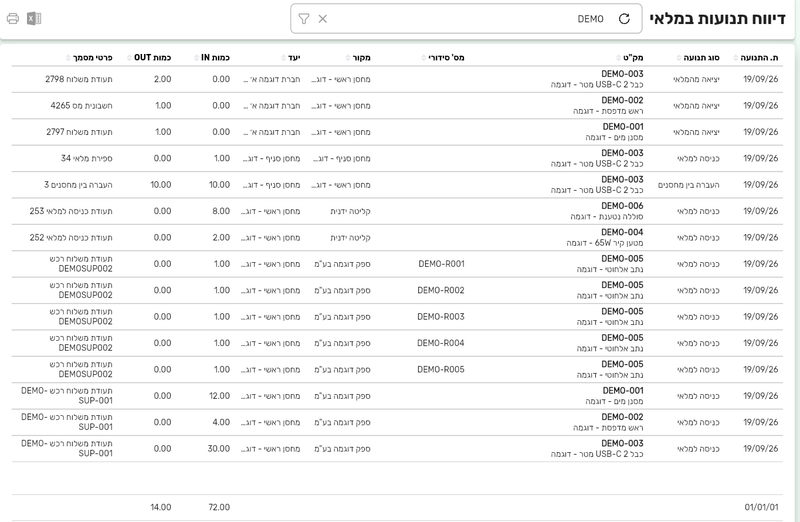This screenshot has width=800, height=522.
Task: Open the filter funnel in search bar
Action: tap(304, 19)
